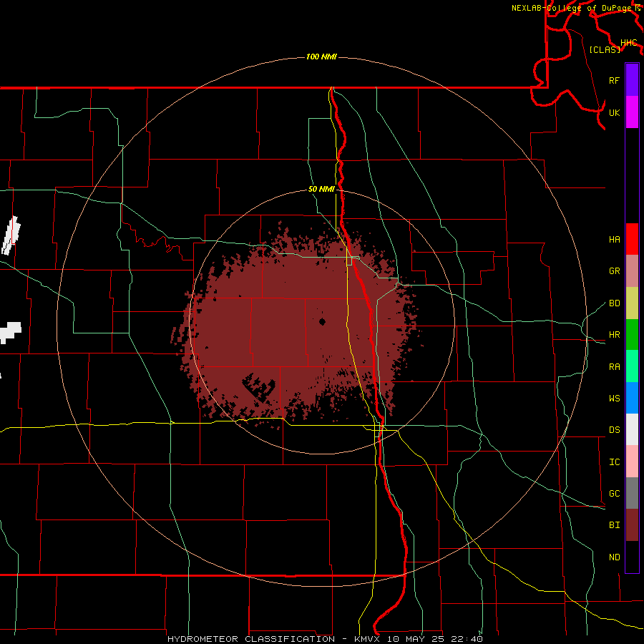This screenshot has height=644, width=644.
Task: Click the DS legend label
Action: [x=615, y=430]
